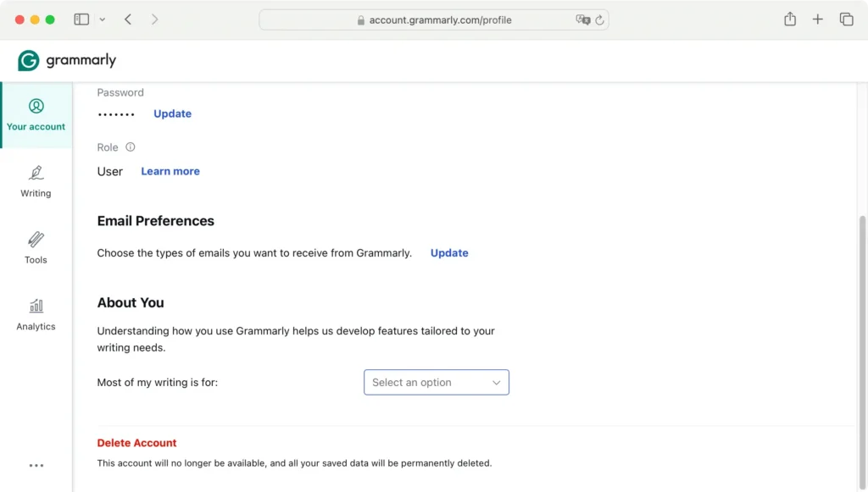The height and width of the screenshot is (492, 868).
Task: Open the more options ellipsis in sidebar
Action: [x=36, y=465]
